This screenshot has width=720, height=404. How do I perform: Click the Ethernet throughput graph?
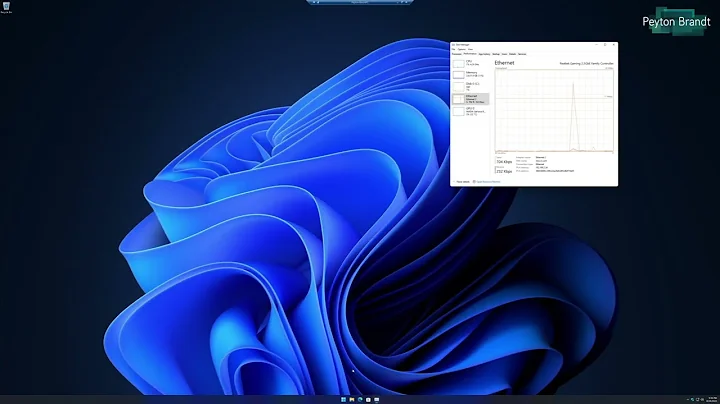click(554, 111)
